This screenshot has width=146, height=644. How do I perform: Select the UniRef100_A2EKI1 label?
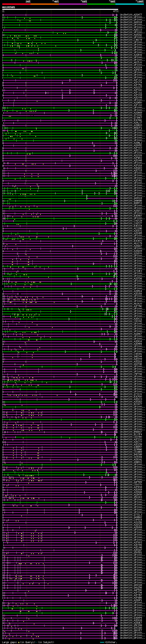[x=131, y=319]
